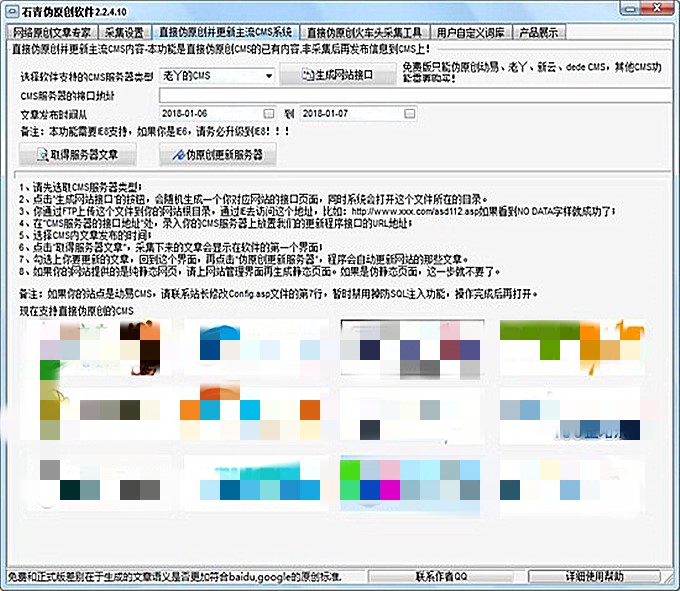Click the 联系作者QQ button

(x=441, y=576)
